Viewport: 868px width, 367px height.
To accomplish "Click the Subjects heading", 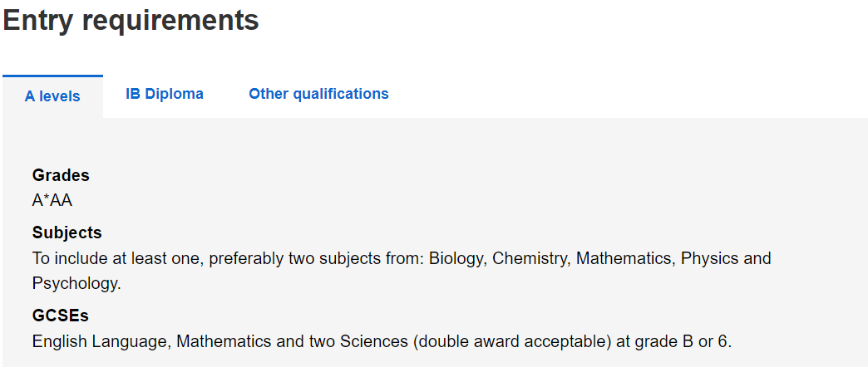I will click(x=67, y=232).
